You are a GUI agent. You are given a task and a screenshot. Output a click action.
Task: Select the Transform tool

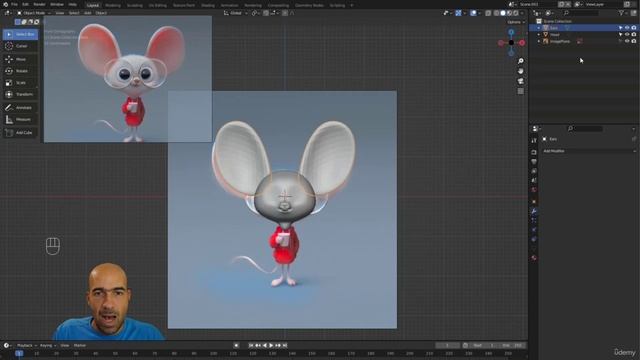20,94
